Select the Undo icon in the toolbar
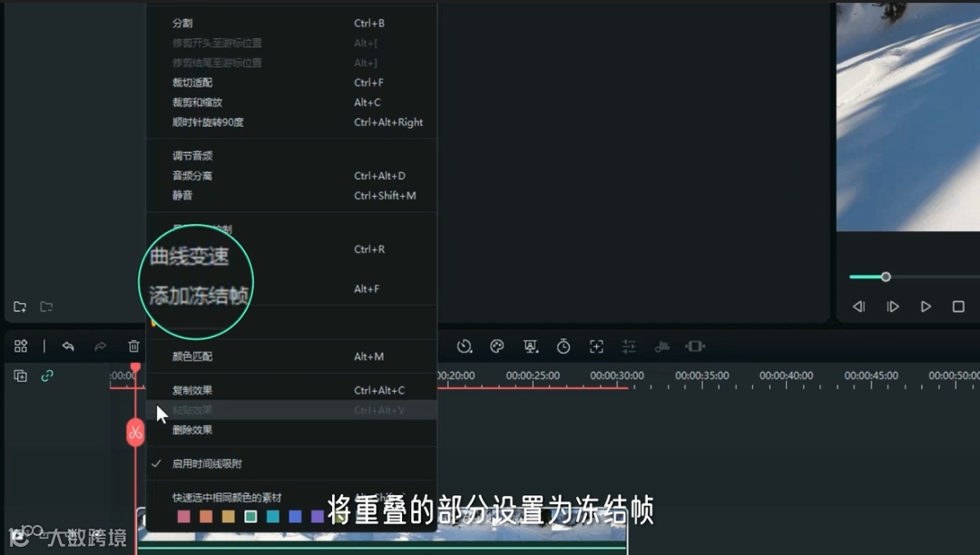Viewport: 980px width, 555px height. point(70,346)
